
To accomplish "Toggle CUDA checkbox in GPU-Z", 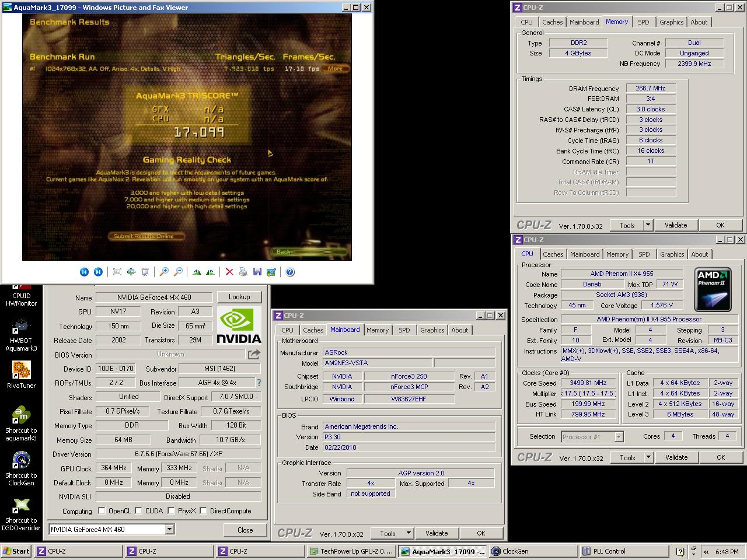I will (x=139, y=511).
